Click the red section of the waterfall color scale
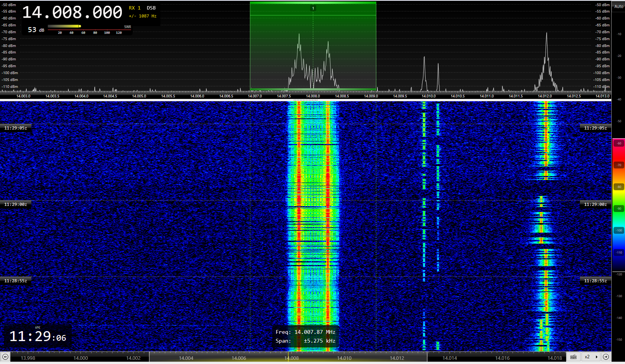The image size is (625, 364). tap(619, 153)
